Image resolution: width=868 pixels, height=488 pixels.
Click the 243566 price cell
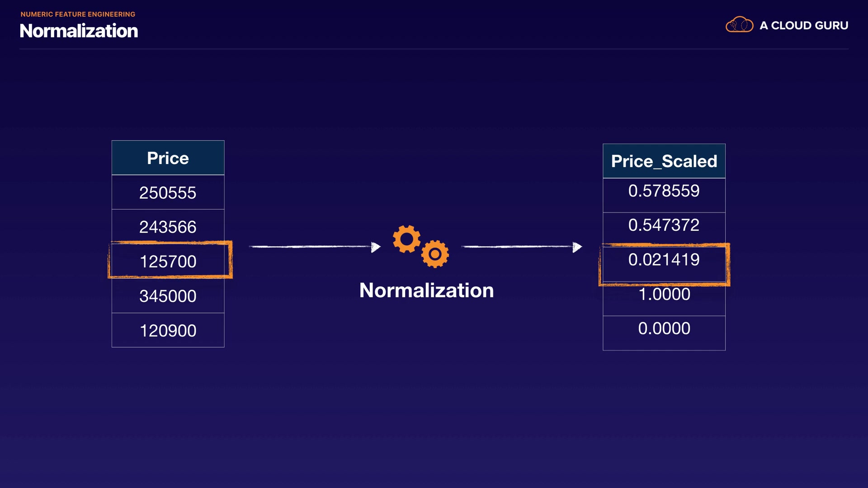click(168, 227)
